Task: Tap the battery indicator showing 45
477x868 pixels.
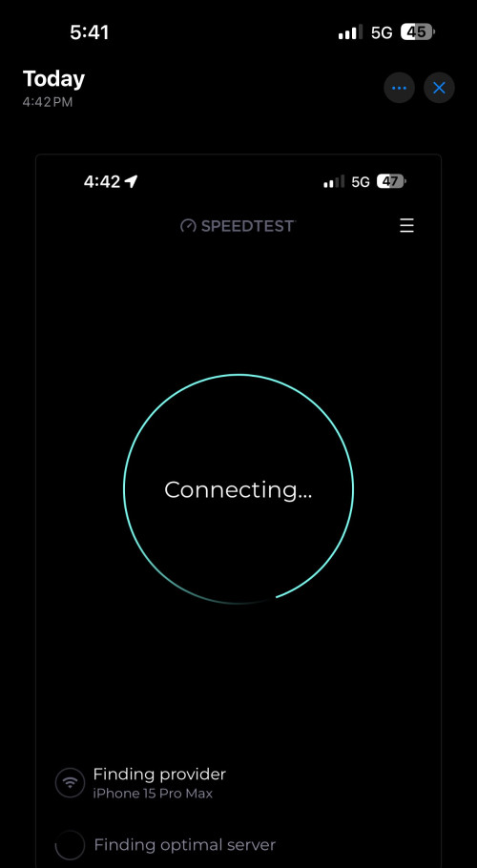Action: pyautogui.click(x=418, y=32)
